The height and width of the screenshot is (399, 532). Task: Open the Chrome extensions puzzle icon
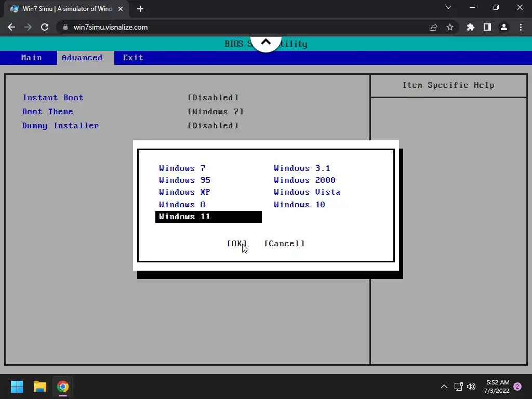click(x=471, y=27)
